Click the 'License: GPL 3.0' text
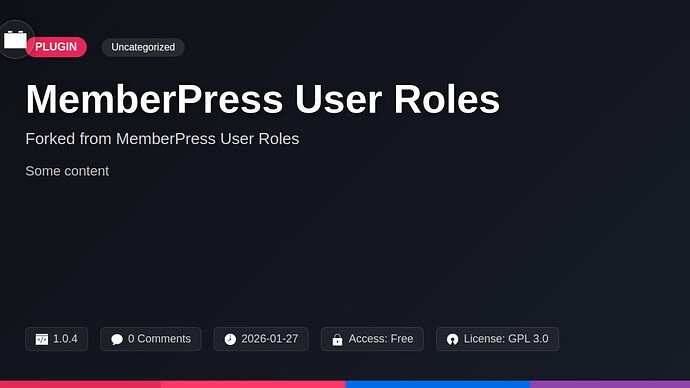 506,339
